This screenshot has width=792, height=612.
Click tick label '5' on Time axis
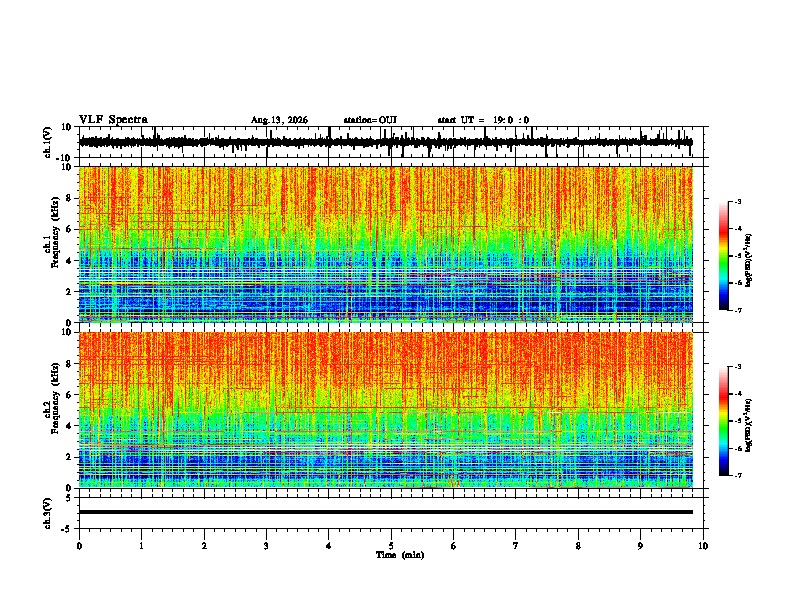(391, 546)
